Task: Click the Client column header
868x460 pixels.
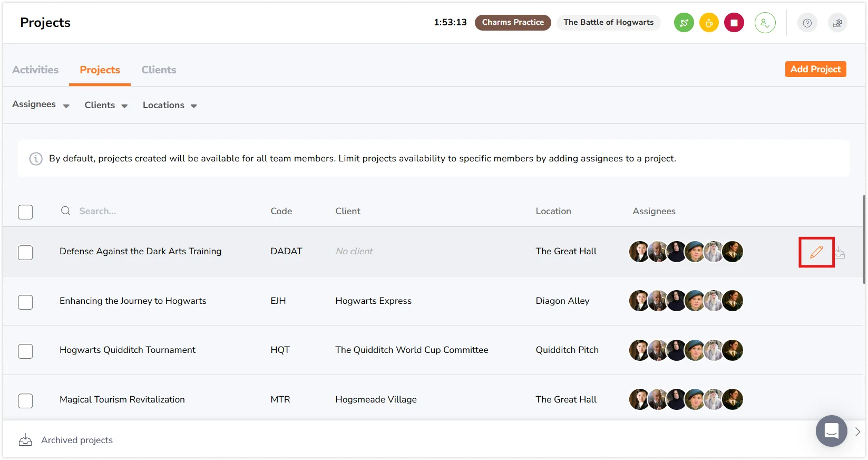Action: [x=348, y=211]
